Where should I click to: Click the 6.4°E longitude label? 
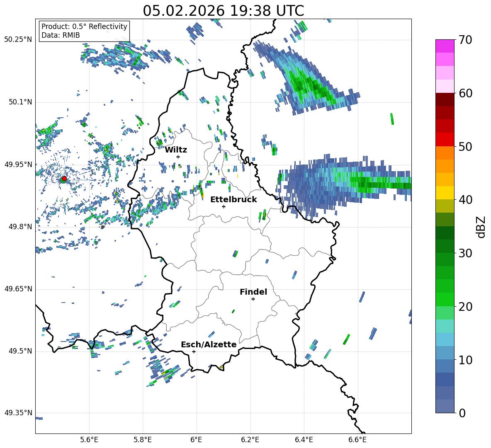click(304, 440)
